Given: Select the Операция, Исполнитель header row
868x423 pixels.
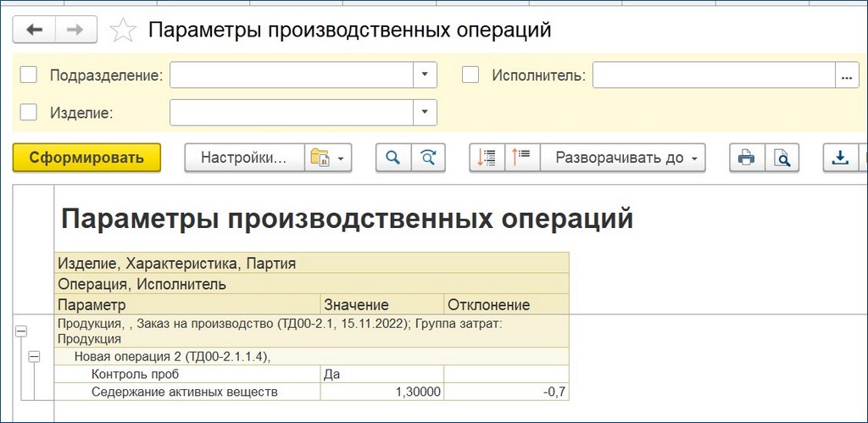Looking at the screenshot, I should (312, 285).
